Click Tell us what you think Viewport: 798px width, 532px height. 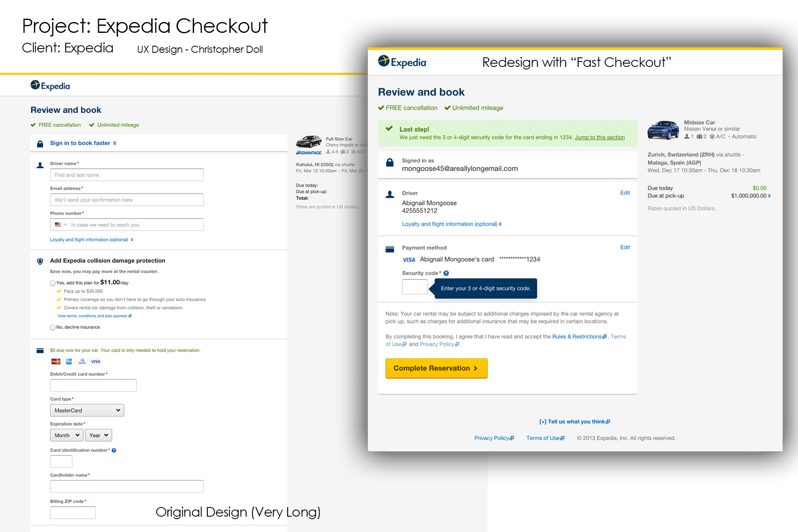(x=575, y=421)
